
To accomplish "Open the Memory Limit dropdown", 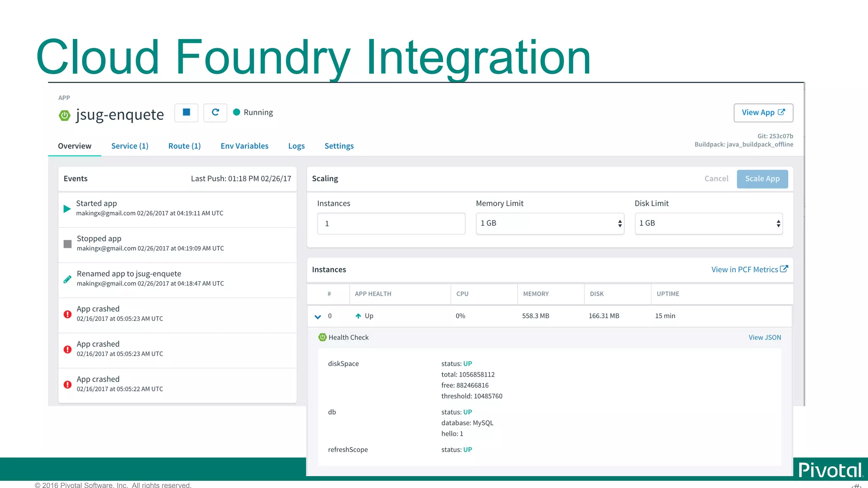I will click(550, 223).
